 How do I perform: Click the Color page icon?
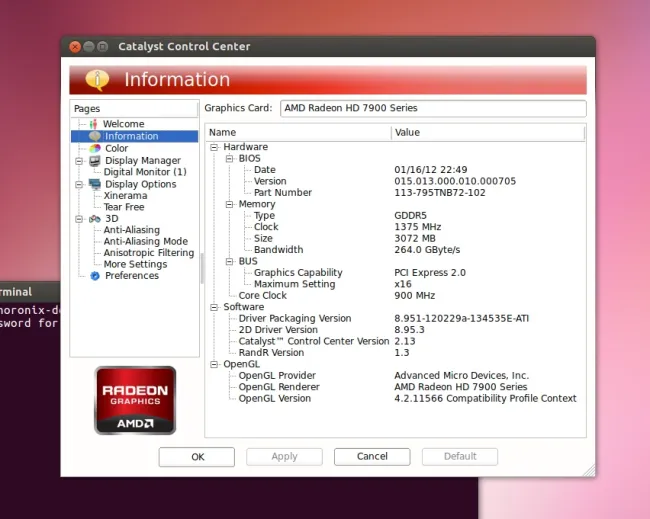pyautogui.click(x=95, y=148)
